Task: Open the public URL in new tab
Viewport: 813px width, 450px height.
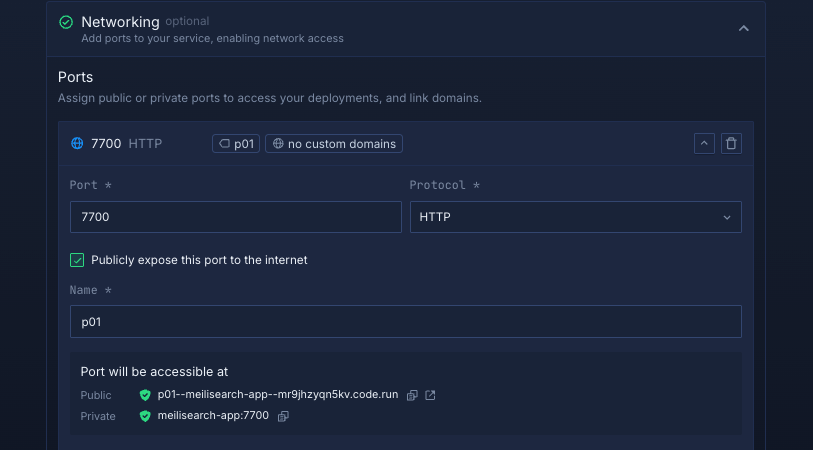Action: [x=430, y=395]
